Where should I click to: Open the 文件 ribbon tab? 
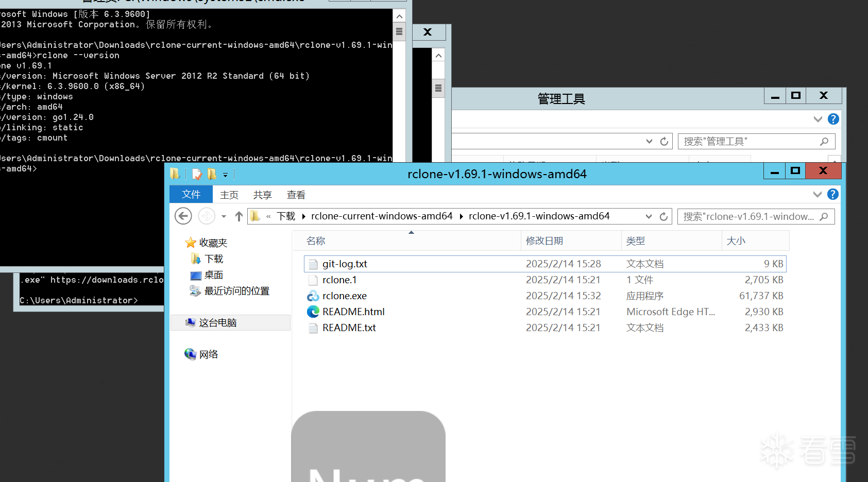(191, 195)
